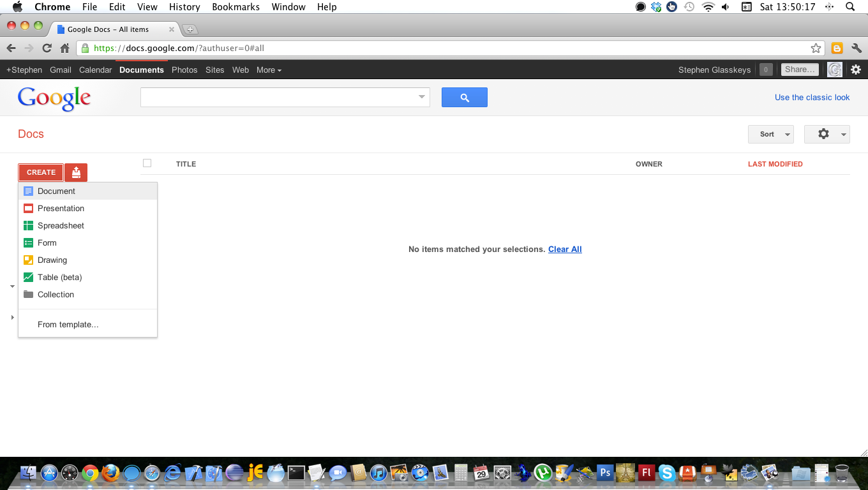The image size is (868, 490).
Task: Click inside the Google Docs search field
Action: (x=278, y=98)
